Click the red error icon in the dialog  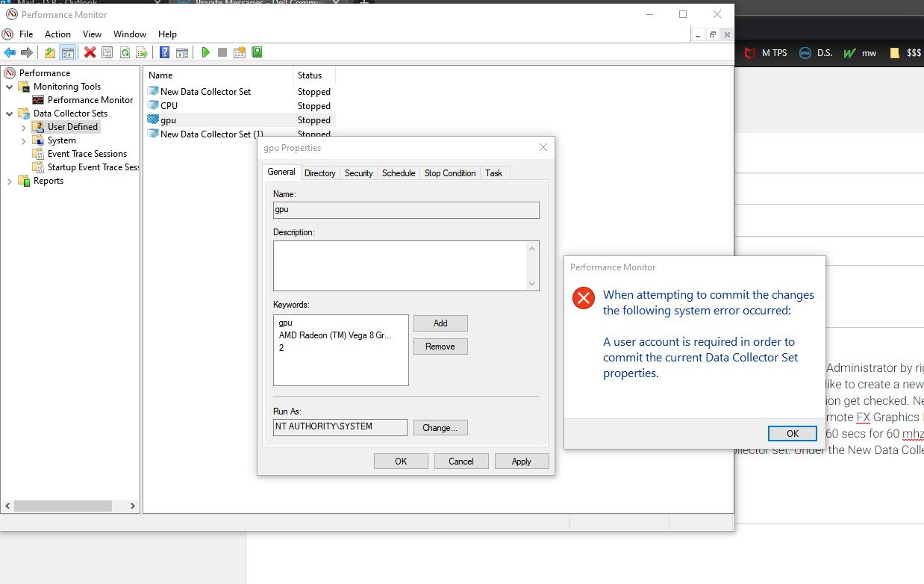pos(583,298)
